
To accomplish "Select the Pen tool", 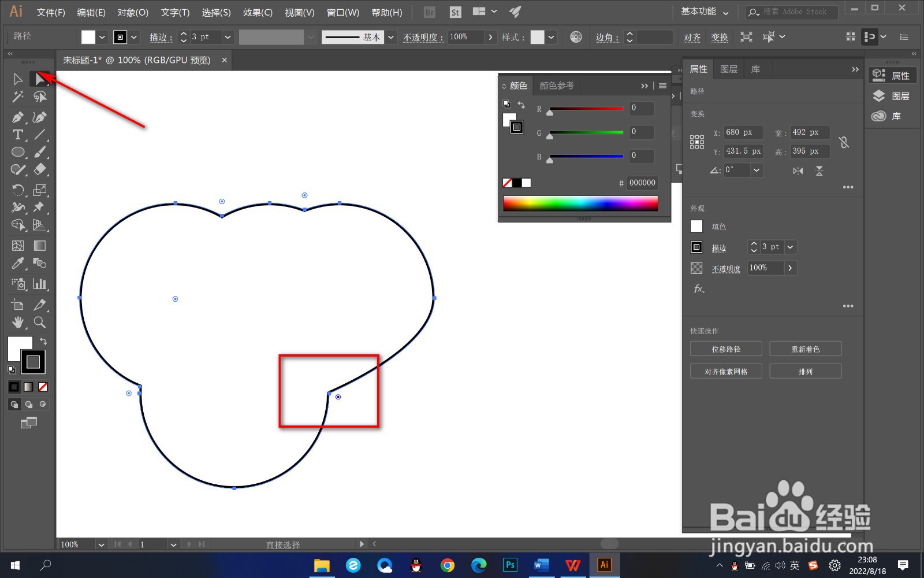I will coord(18,117).
